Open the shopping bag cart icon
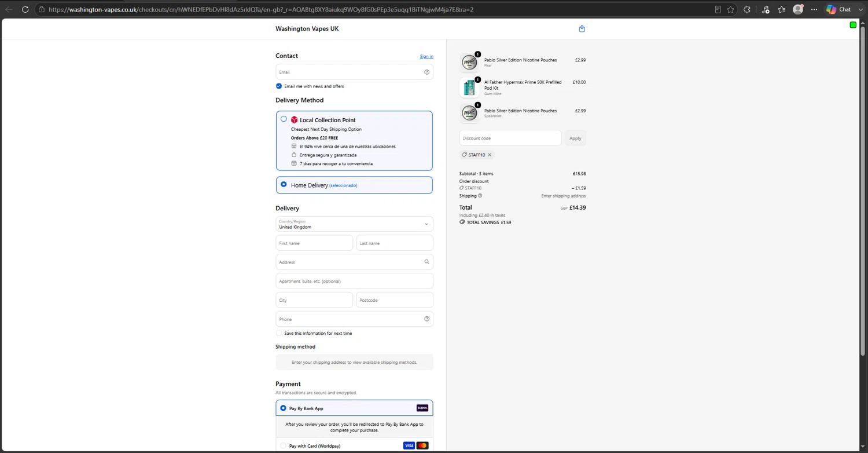 pyautogui.click(x=582, y=28)
